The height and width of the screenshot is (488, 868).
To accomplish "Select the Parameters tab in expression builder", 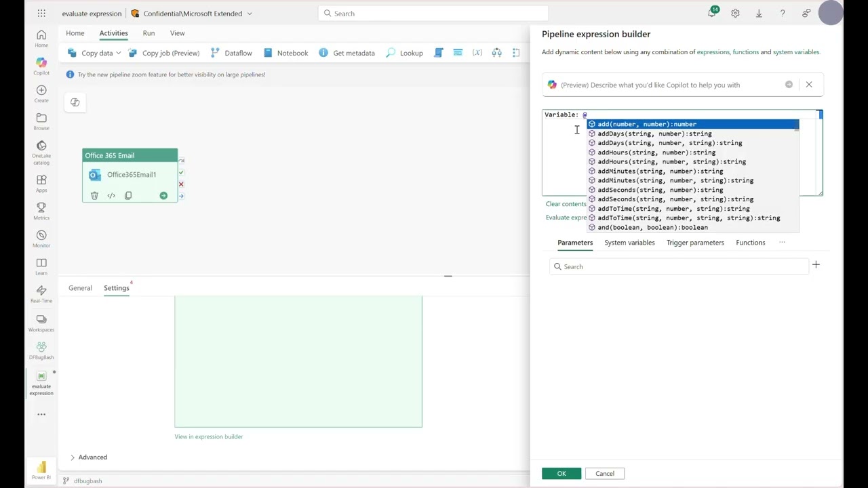I will click(x=575, y=242).
